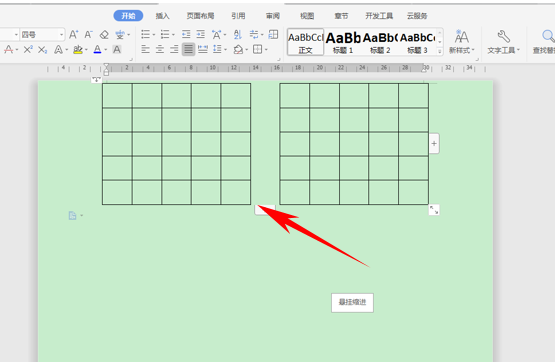
Task: Open highlight color dropdown arrow
Action: [86, 50]
